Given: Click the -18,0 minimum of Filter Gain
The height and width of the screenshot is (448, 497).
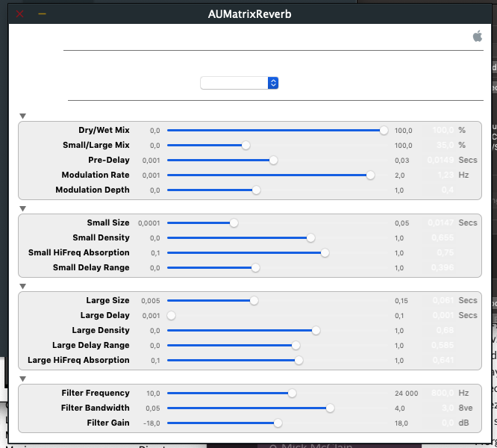Looking at the screenshot, I should [151, 423].
